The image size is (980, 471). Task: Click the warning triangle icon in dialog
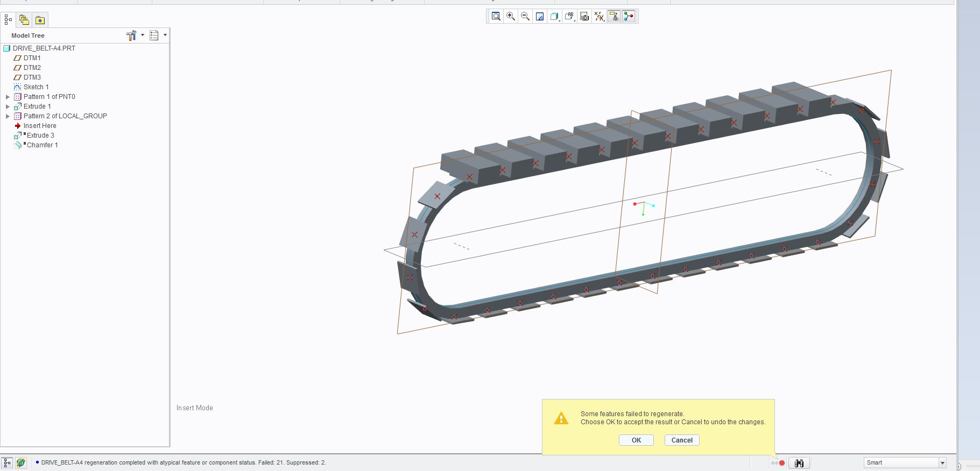[561, 418]
